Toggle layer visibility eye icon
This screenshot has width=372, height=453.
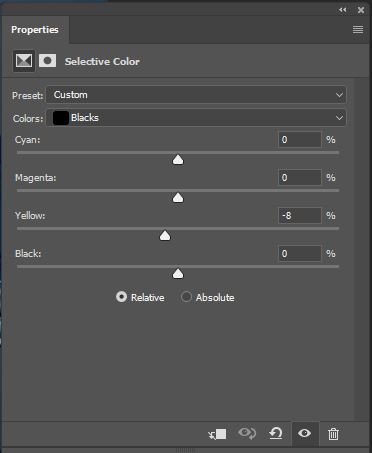pyautogui.click(x=305, y=433)
